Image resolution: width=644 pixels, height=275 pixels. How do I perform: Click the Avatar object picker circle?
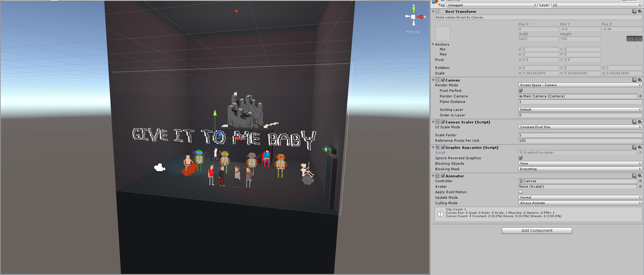[640, 186]
